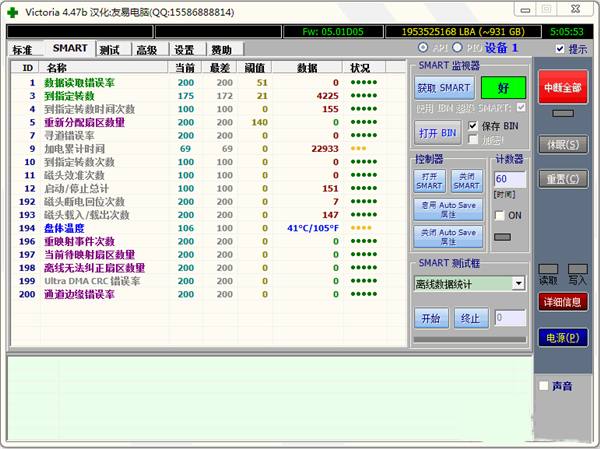Click the 计数器 timer value field
This screenshot has width=600, height=449.
[508, 179]
